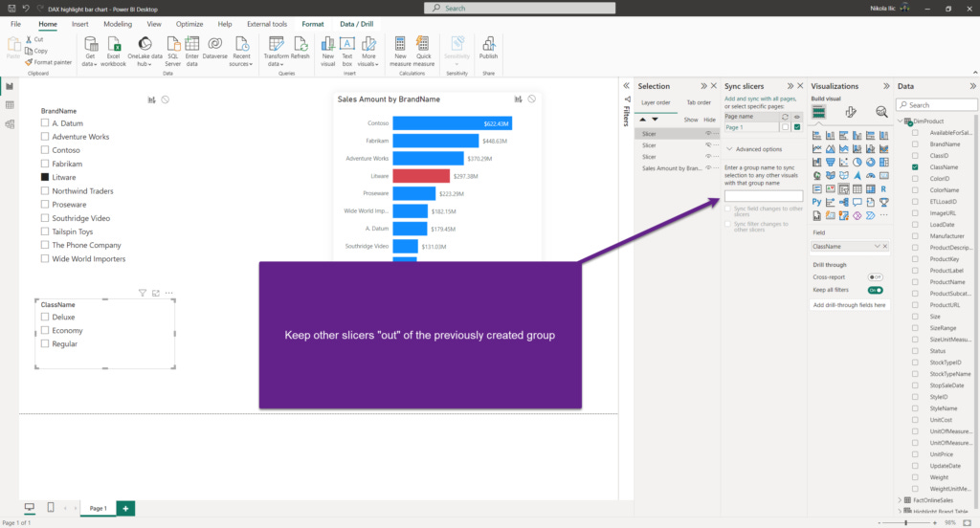Open Transform data

click(276, 52)
